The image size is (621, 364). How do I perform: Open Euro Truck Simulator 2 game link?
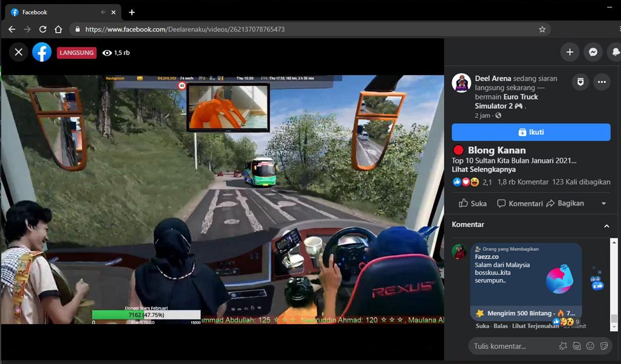click(x=507, y=102)
